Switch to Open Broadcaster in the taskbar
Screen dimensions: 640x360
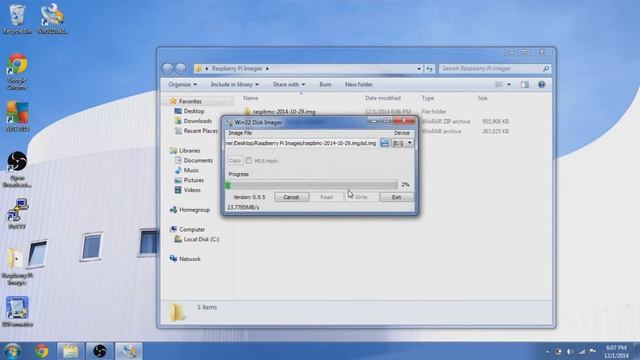[99, 351]
